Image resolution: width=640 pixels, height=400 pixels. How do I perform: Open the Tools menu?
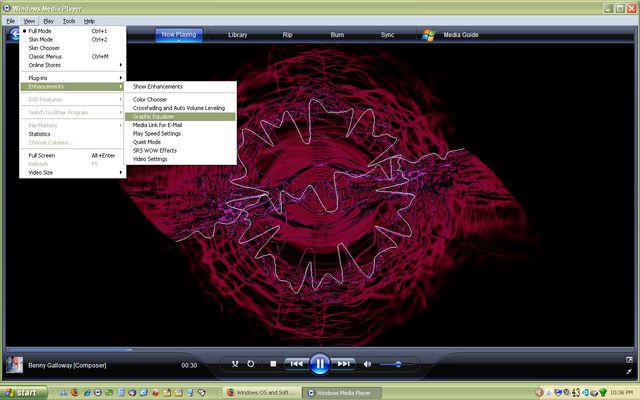69,21
